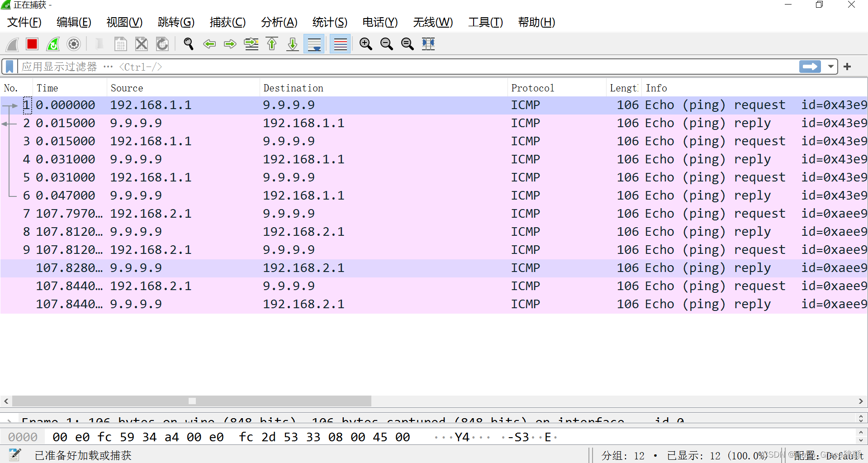The height and width of the screenshot is (463, 868).
Task: Restore down the Wireshark window
Action: tap(819, 5)
